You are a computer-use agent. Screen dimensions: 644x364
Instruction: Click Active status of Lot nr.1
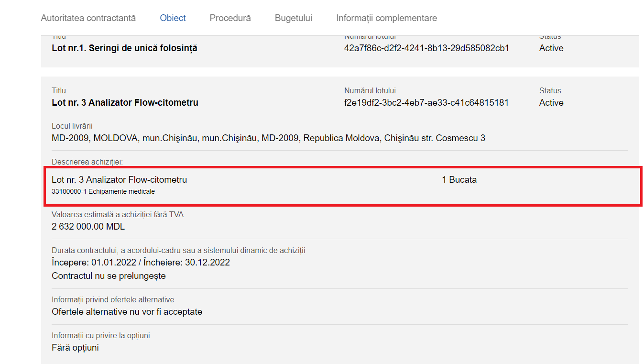[x=551, y=48]
